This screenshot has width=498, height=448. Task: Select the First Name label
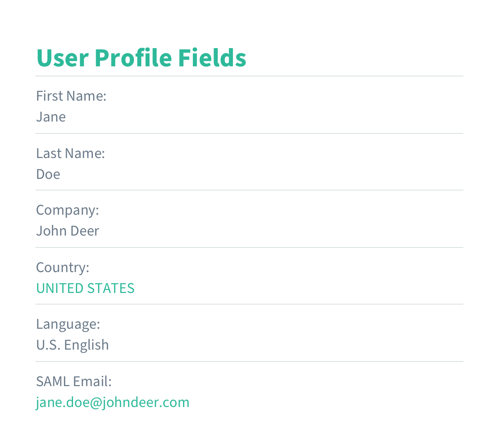(71, 96)
